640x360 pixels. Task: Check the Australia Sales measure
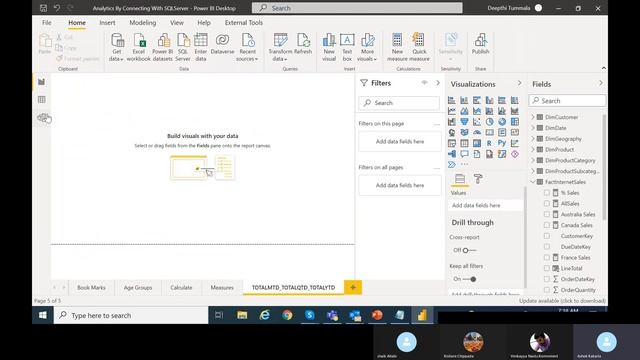(x=547, y=214)
